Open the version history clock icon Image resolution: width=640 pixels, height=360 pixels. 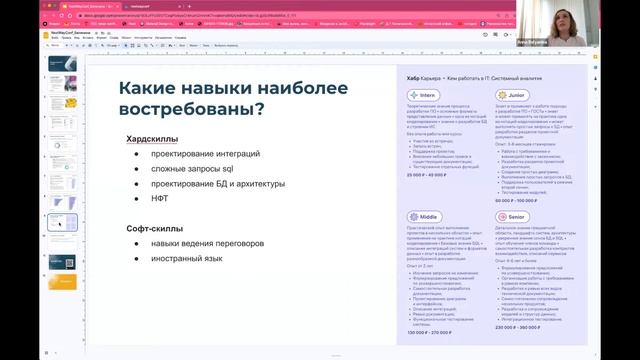485,35
